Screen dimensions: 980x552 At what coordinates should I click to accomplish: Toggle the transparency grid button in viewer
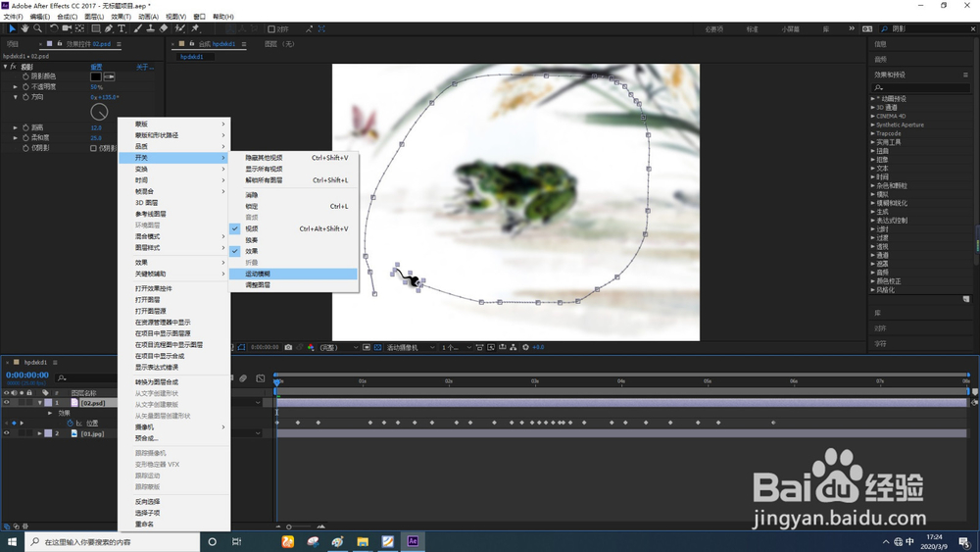[377, 347]
